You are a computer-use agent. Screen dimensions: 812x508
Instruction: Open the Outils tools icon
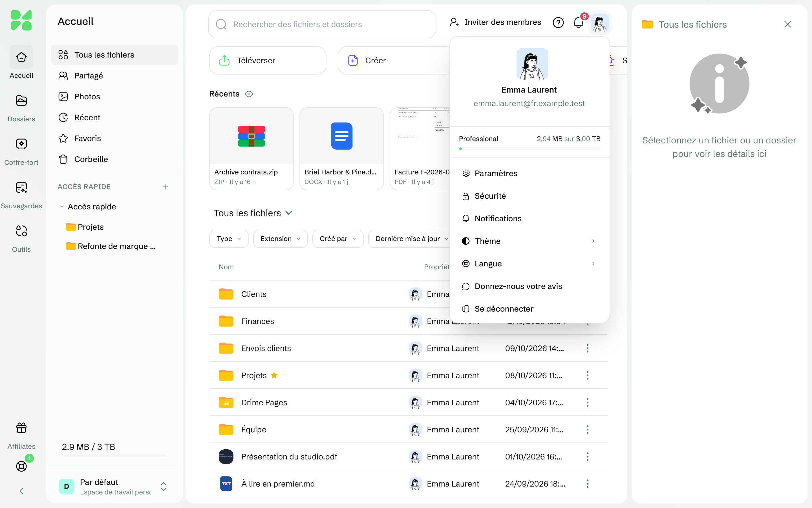(21, 231)
